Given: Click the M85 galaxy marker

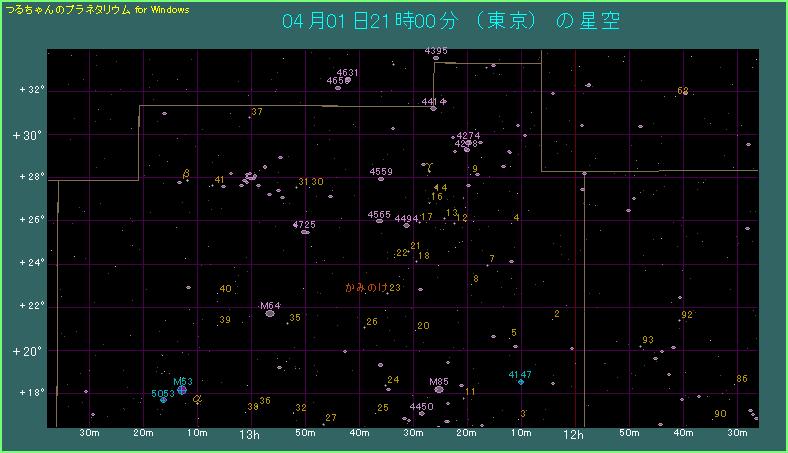Looking at the screenshot, I should tap(439, 389).
